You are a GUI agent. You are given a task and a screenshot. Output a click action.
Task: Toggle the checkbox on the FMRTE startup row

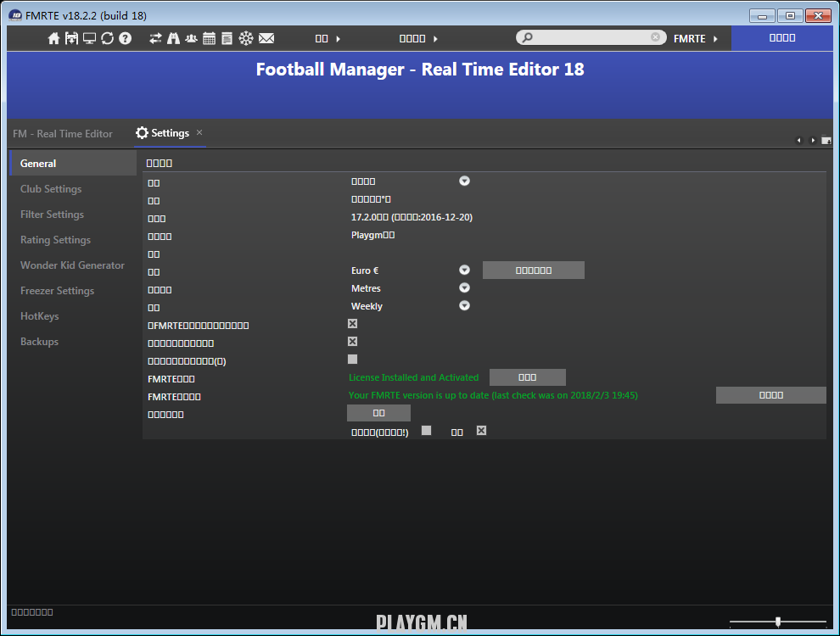[353, 324]
